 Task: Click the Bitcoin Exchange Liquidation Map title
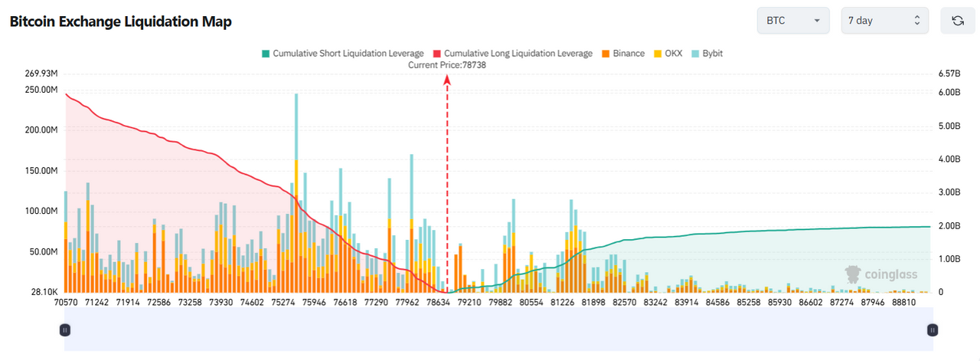pos(120,21)
